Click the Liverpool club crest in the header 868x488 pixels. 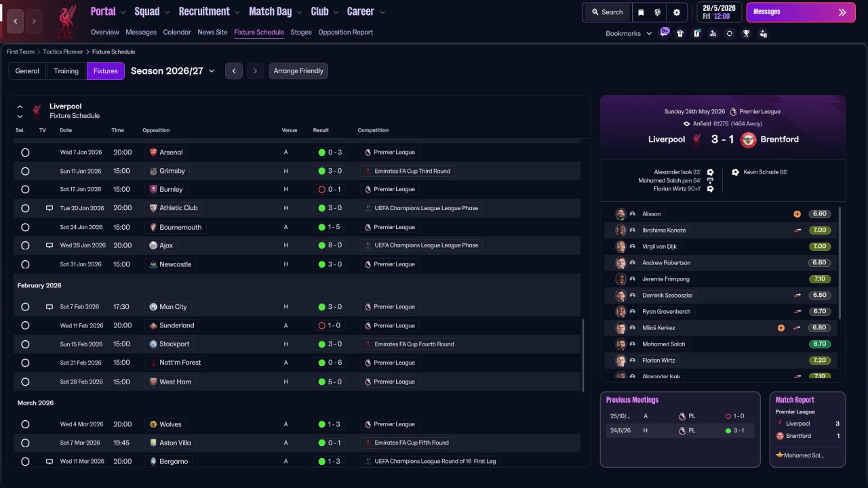click(x=66, y=20)
